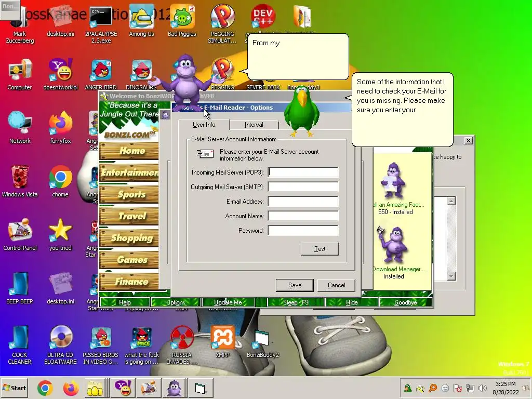Click the background window's scroll up arrow
Viewport: 532px width, 399px height.
451,201
